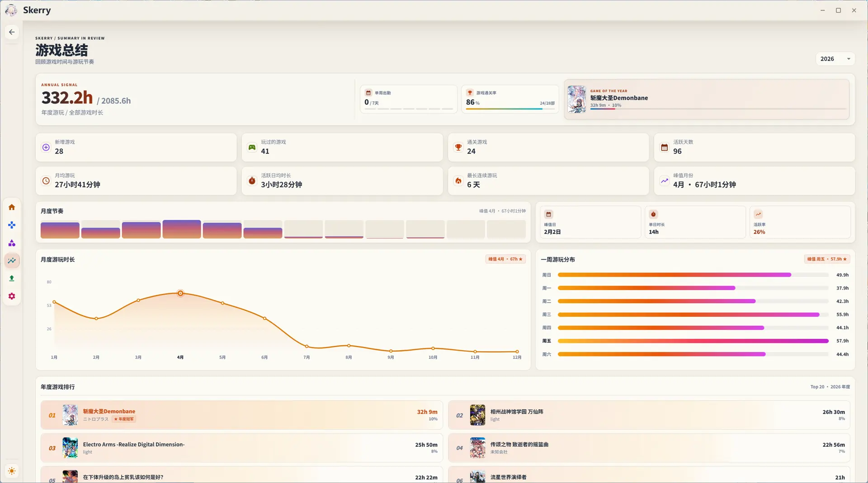Expand the 2026 year dropdown
868x483 pixels.
[x=835, y=59]
